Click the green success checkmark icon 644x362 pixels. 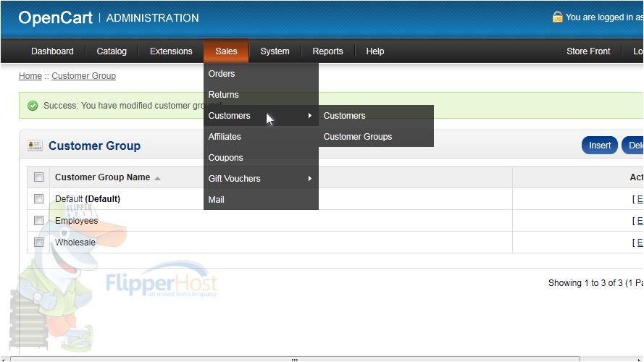tap(33, 106)
